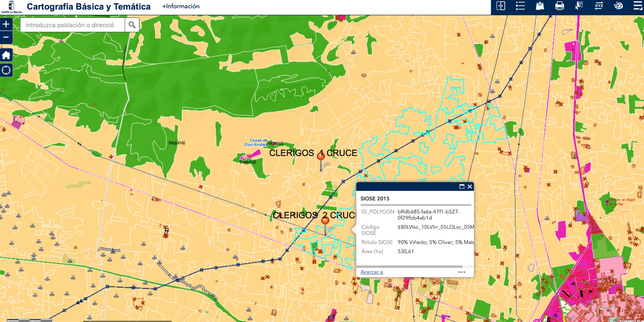
Task: Zoom in with the plus button
Action: [6, 24]
